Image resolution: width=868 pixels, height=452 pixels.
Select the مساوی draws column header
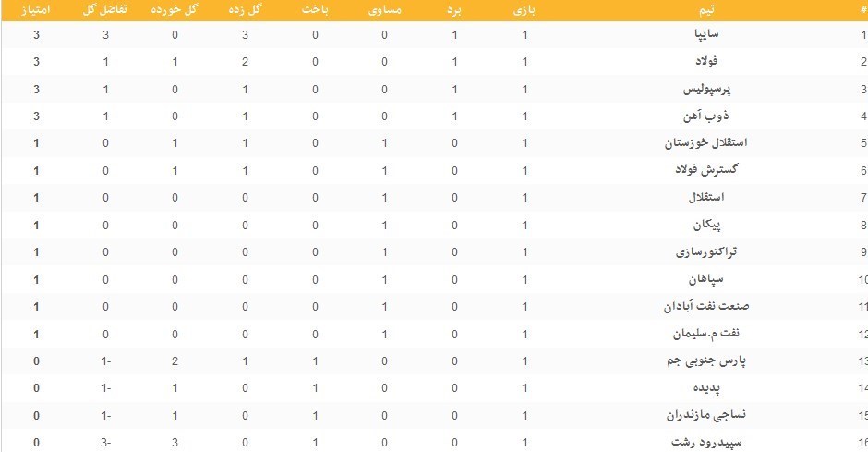(x=385, y=10)
